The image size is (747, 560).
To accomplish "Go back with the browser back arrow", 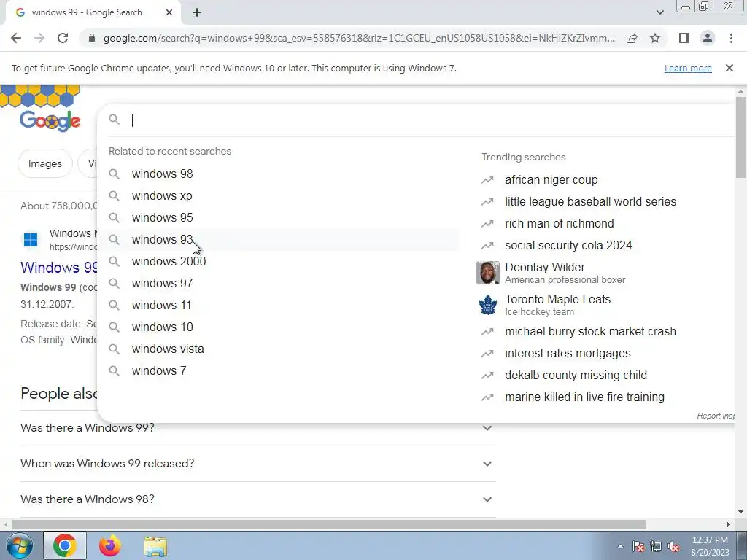I will (16, 38).
